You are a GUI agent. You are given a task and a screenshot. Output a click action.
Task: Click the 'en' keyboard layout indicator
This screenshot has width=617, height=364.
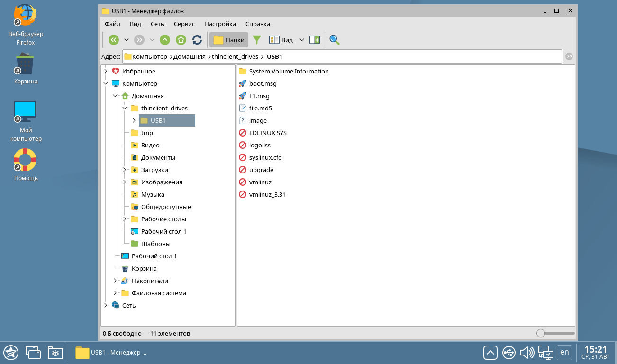pyautogui.click(x=564, y=353)
